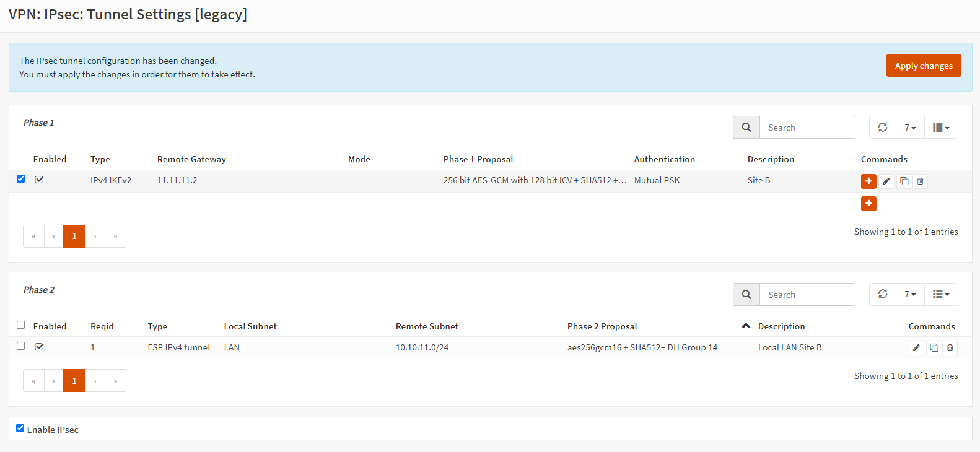
Task: Click the Apply changes button
Action: pos(923,66)
